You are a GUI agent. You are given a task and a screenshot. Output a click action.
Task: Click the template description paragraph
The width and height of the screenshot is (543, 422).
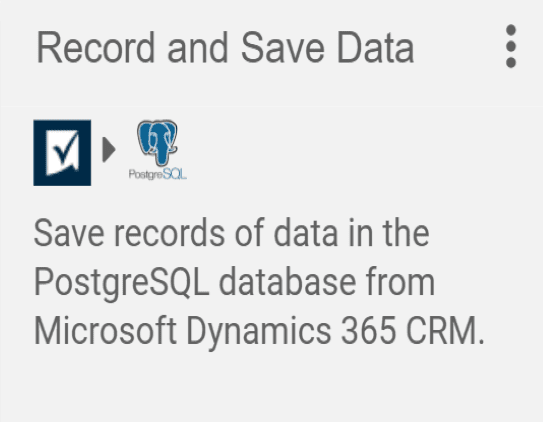point(259,282)
